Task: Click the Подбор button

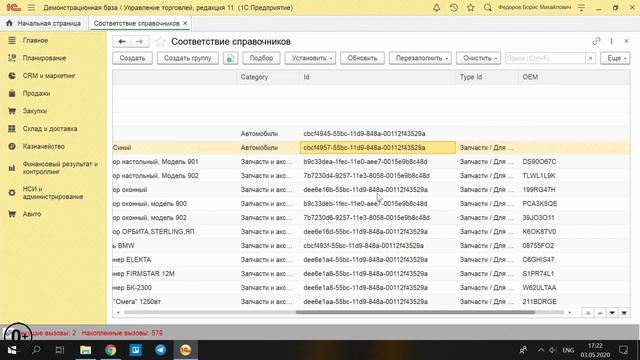Action: 261,58
